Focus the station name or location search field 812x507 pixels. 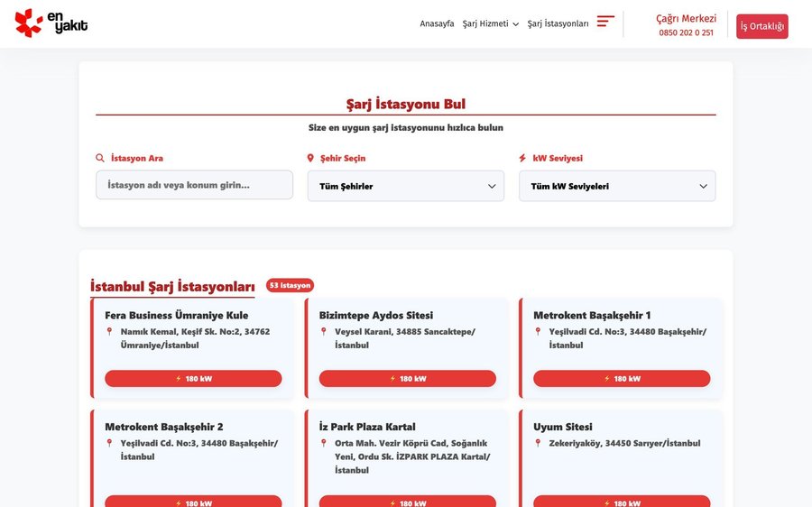coord(194,185)
